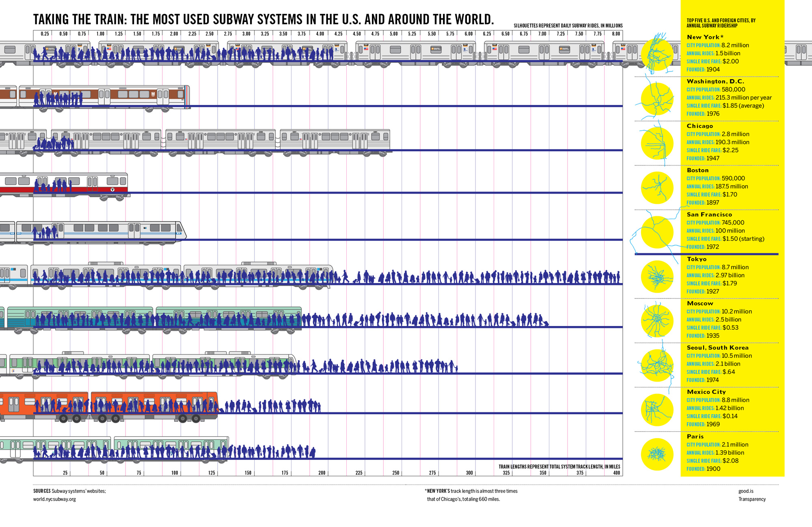Click the New York subway map circle
The image size is (812, 527).
(657, 54)
